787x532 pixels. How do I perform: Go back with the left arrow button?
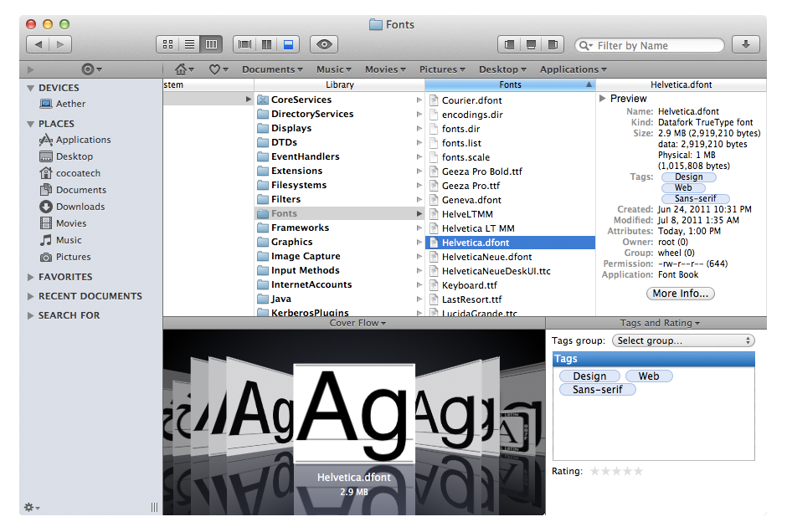click(x=38, y=44)
